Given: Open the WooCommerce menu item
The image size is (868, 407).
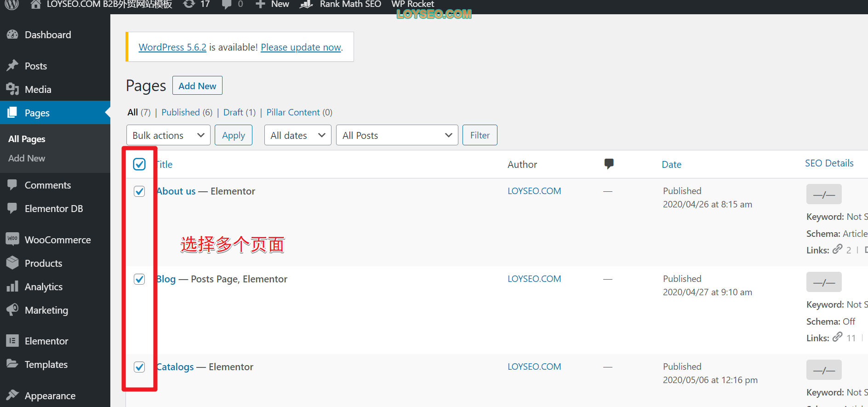Looking at the screenshot, I should 55,240.
